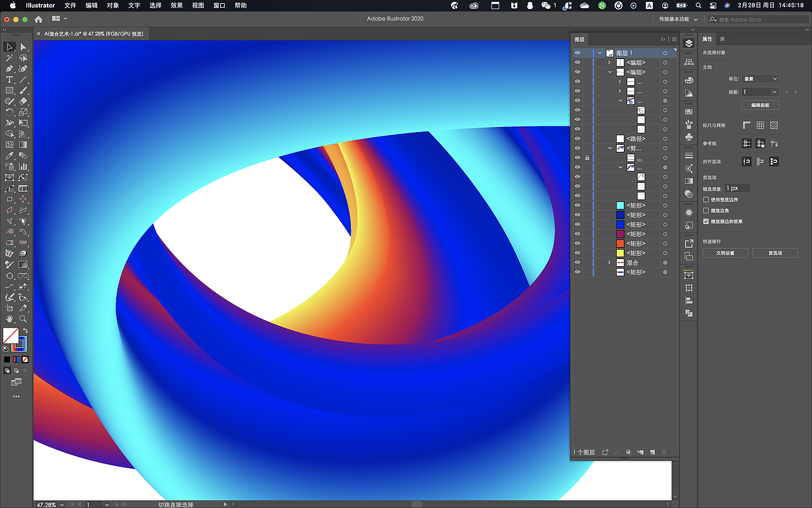Select the Selection (black arrow) tool
Image resolution: width=812 pixels, height=508 pixels.
(x=10, y=47)
